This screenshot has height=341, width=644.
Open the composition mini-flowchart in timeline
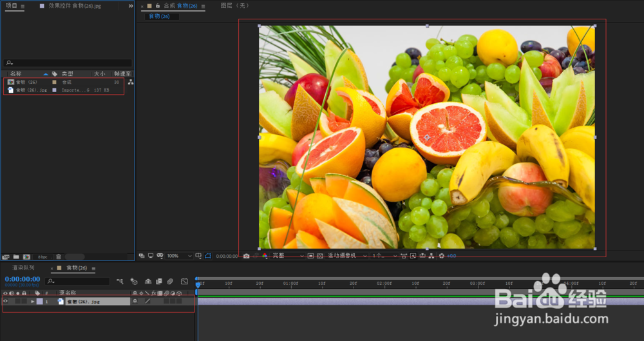tap(120, 281)
